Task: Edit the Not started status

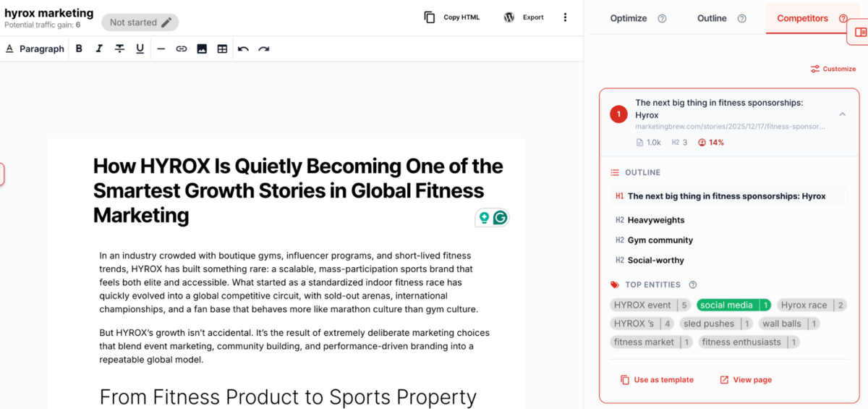Action: pos(140,22)
